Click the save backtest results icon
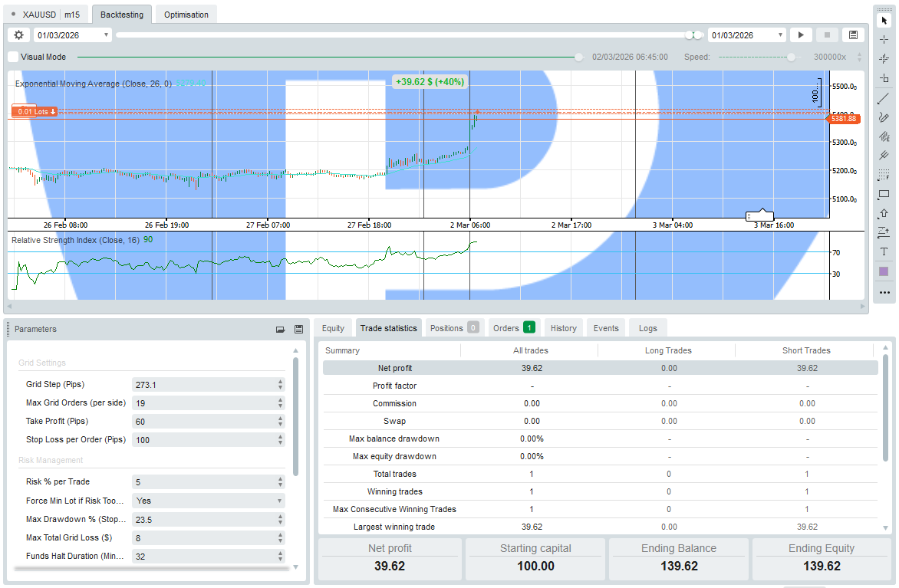The width and height of the screenshot is (899, 588). (x=853, y=35)
